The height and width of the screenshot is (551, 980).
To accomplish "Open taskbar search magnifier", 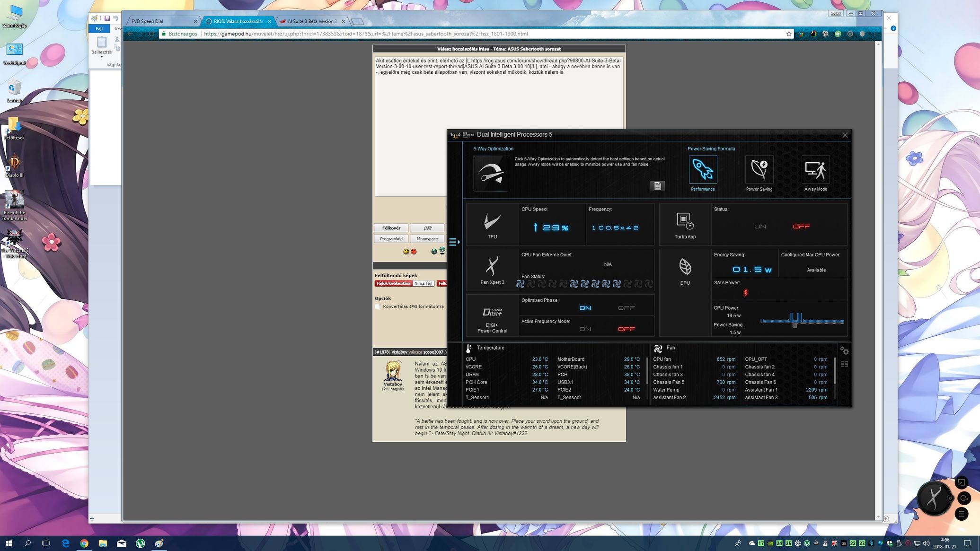I will [x=27, y=543].
